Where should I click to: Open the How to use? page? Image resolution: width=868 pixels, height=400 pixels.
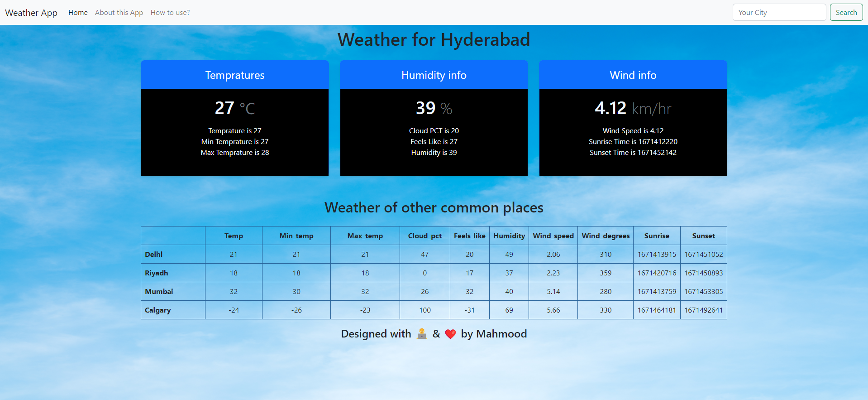click(x=170, y=13)
